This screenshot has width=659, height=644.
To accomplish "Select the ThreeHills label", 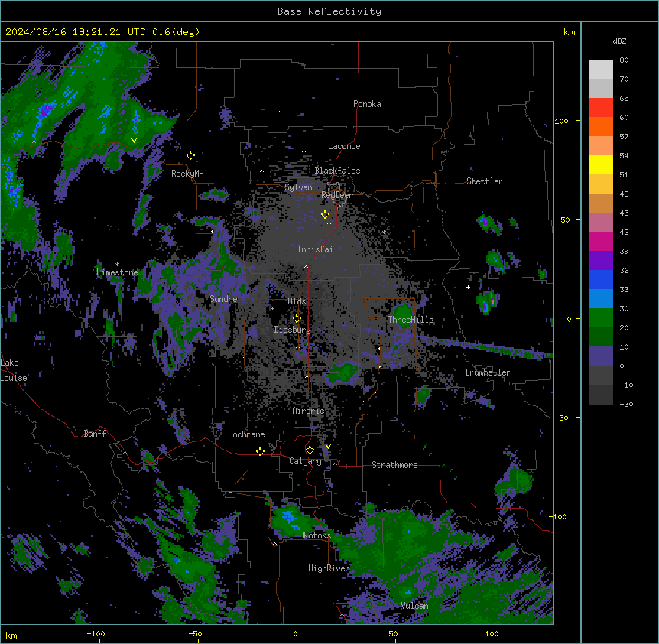I will [x=411, y=320].
